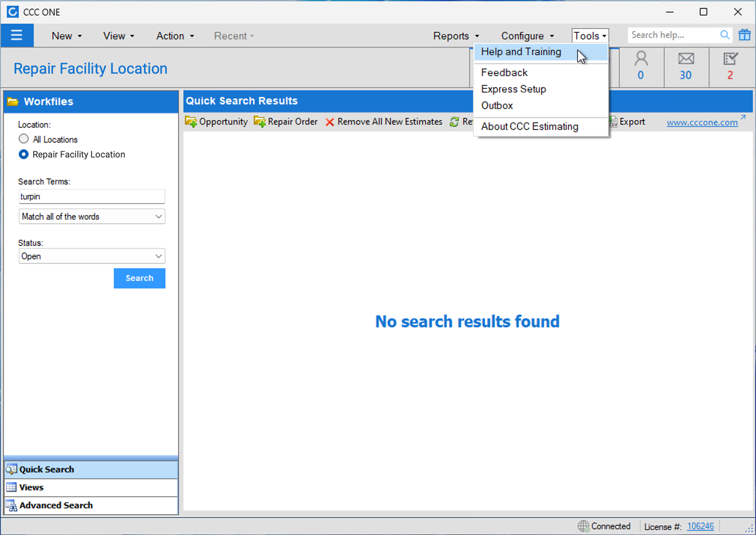Click the Quick Search Results header
756x535 pixels.
pyautogui.click(x=242, y=101)
